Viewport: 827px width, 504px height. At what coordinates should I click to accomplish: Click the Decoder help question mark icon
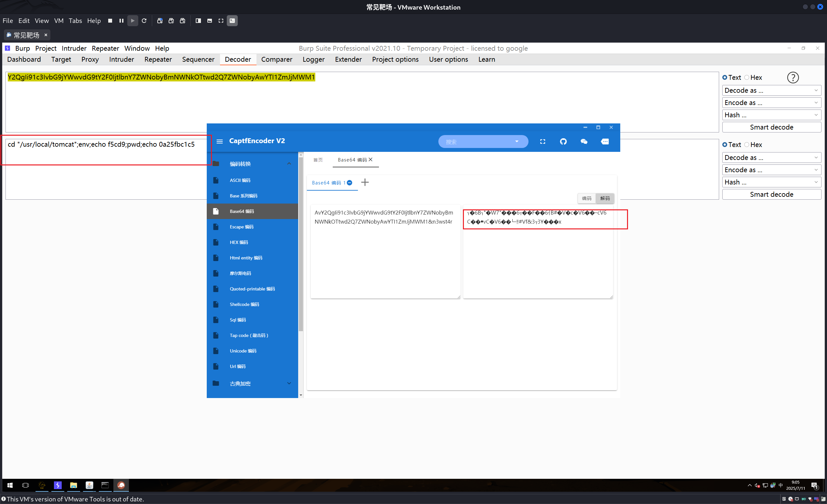[x=793, y=78]
